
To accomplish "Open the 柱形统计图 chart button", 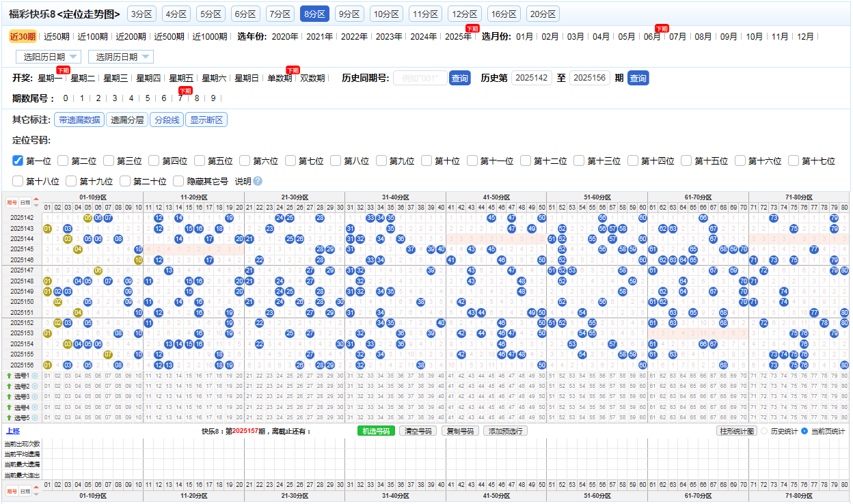I will 736,431.
